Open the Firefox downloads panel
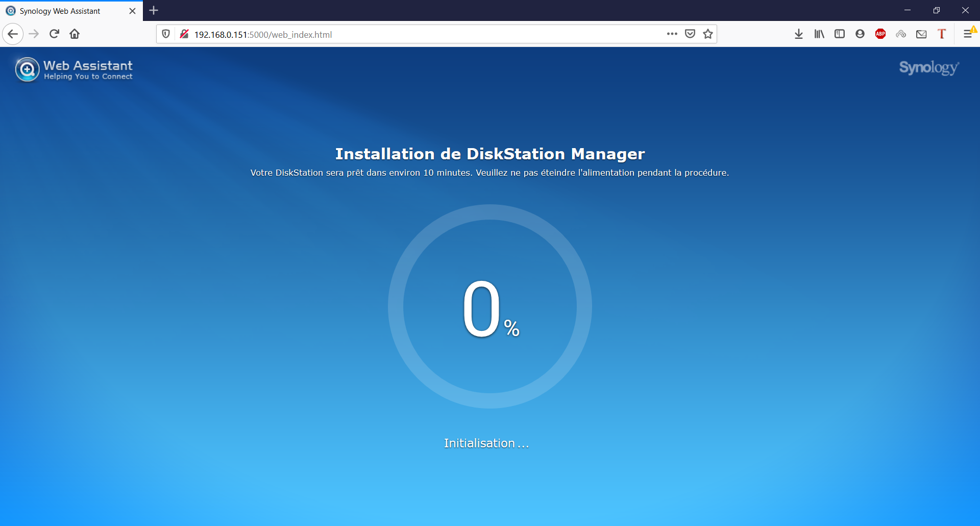The width and height of the screenshot is (980, 526). (799, 34)
